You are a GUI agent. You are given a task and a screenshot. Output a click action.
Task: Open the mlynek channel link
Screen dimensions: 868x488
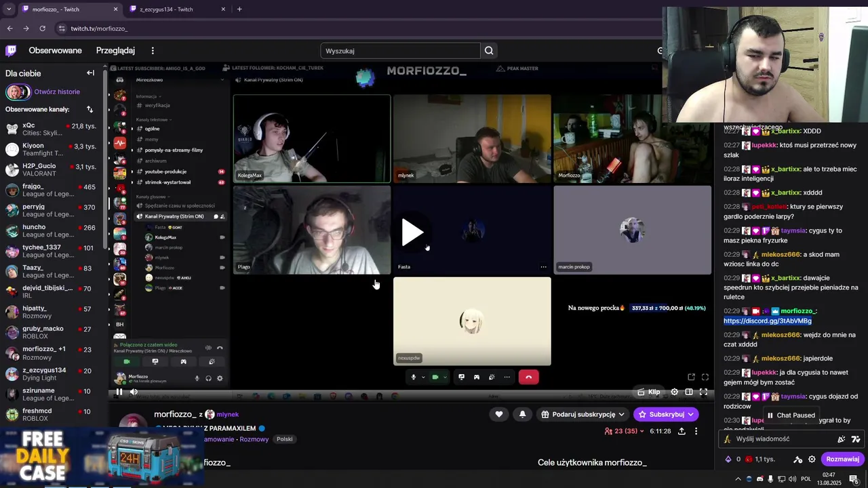pos(227,414)
